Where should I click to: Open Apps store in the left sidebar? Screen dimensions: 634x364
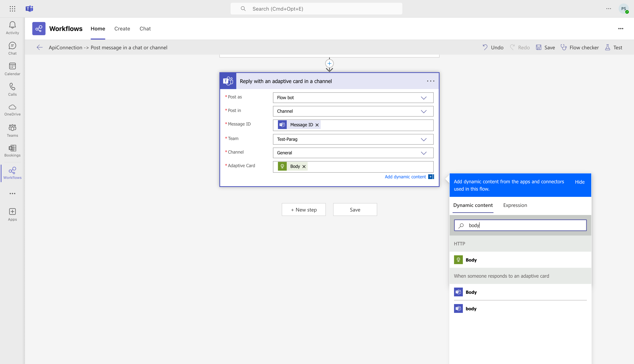pyautogui.click(x=12, y=215)
